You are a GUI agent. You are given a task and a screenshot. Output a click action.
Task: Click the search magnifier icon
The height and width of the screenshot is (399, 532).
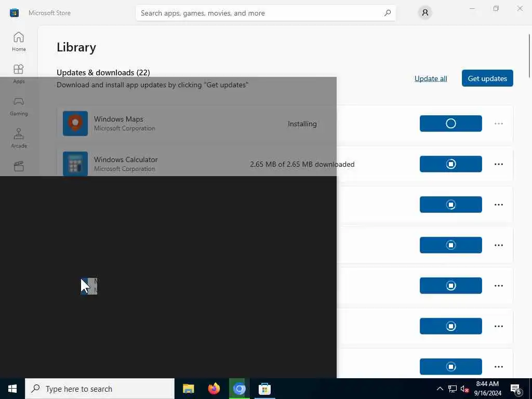388,13
